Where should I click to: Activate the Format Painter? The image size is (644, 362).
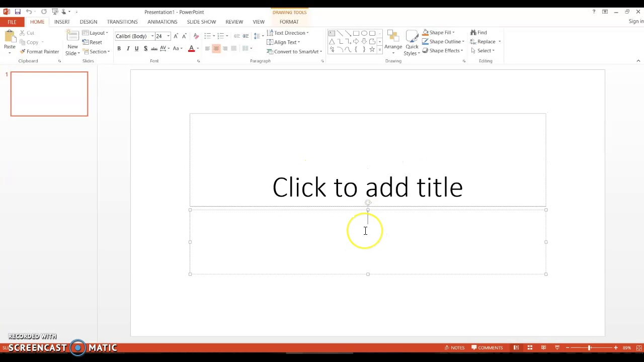(39, 52)
